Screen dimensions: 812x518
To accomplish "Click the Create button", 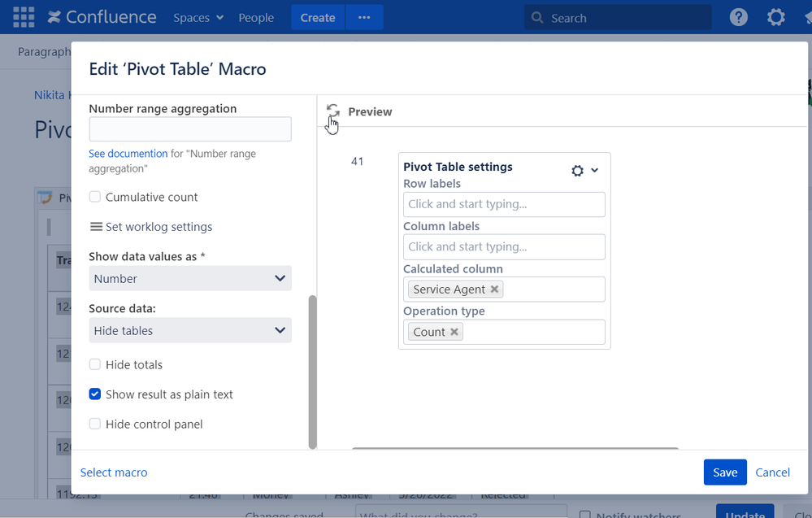I will point(318,17).
